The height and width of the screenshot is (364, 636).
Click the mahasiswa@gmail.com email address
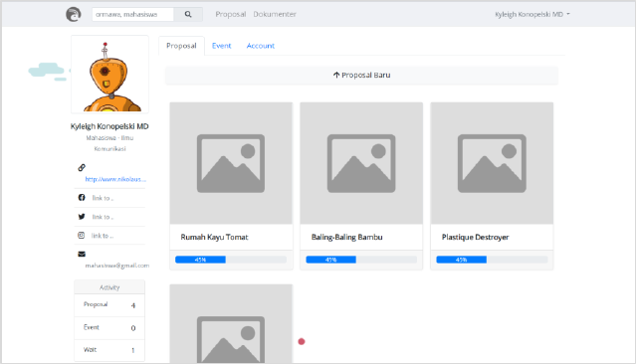(x=117, y=266)
